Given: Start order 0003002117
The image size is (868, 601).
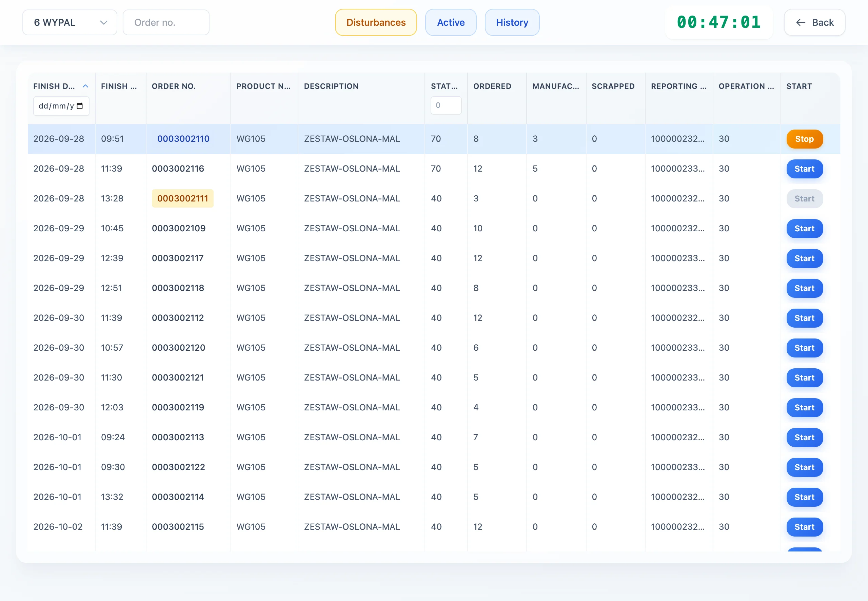Looking at the screenshot, I should tap(804, 258).
